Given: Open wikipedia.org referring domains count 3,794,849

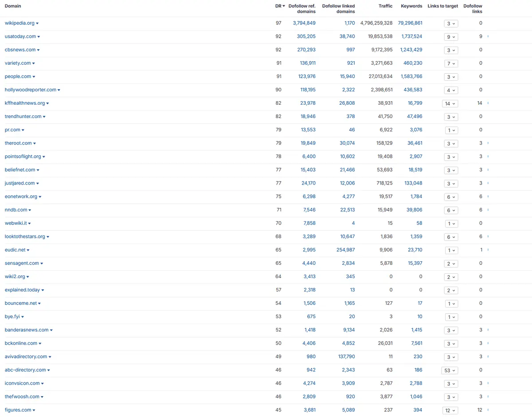Looking at the screenshot, I should [x=304, y=23].
